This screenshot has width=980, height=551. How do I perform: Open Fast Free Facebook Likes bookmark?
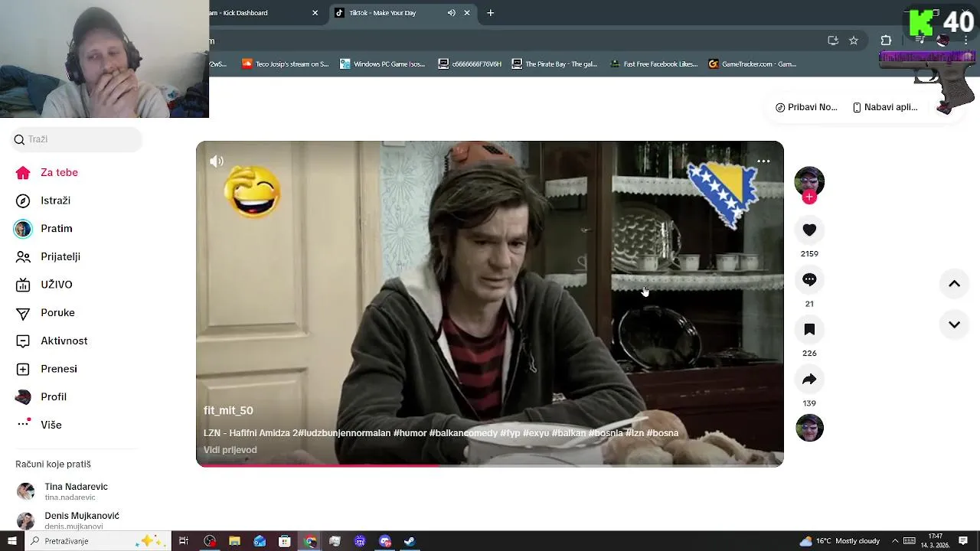654,64
